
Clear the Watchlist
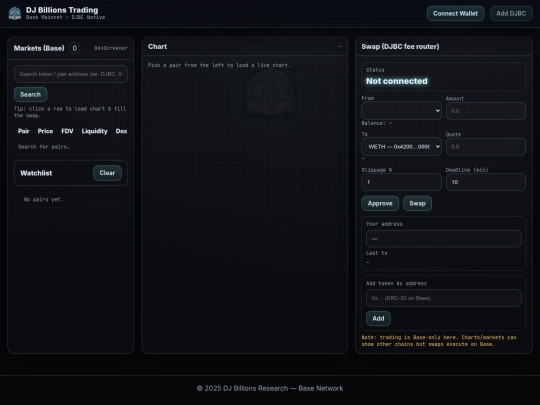pos(107,173)
